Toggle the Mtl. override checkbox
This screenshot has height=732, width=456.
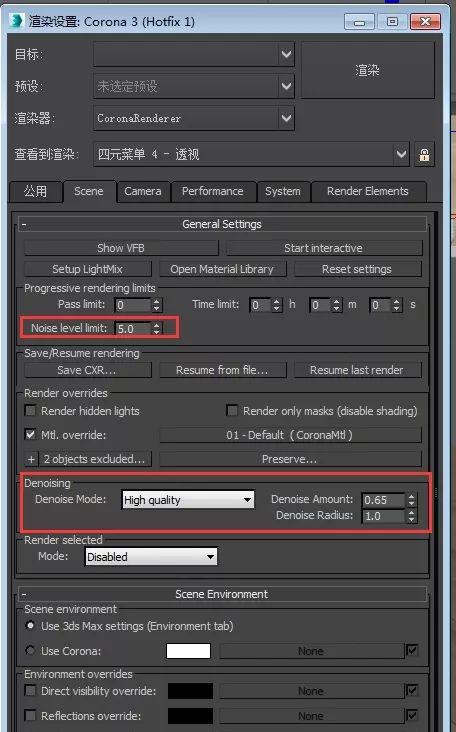click(x=30, y=435)
